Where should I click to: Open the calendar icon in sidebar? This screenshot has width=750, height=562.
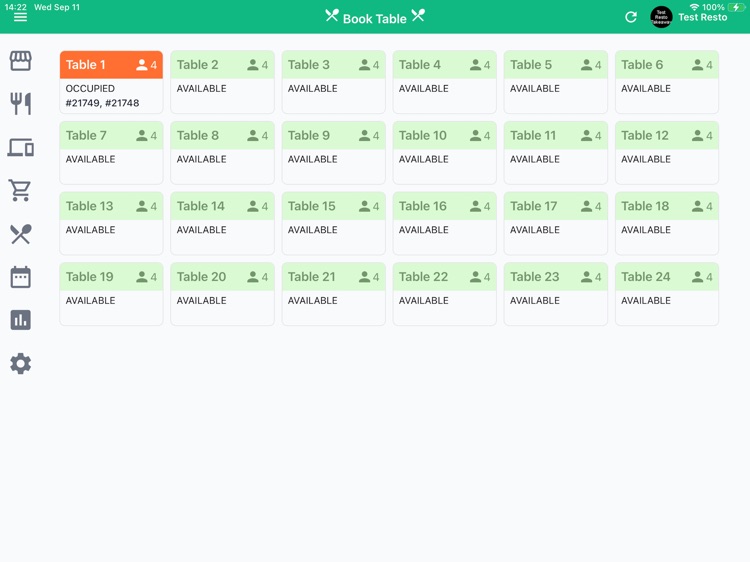click(x=21, y=277)
